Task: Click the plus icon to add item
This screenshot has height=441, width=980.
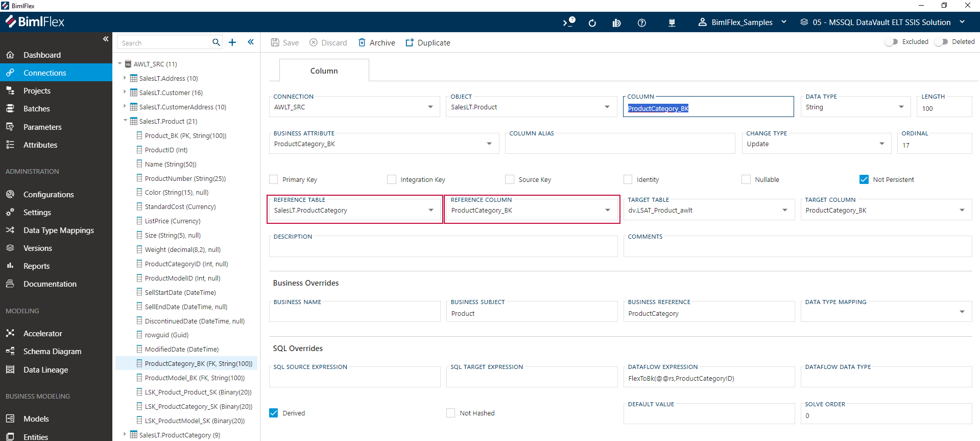Action: (x=232, y=42)
